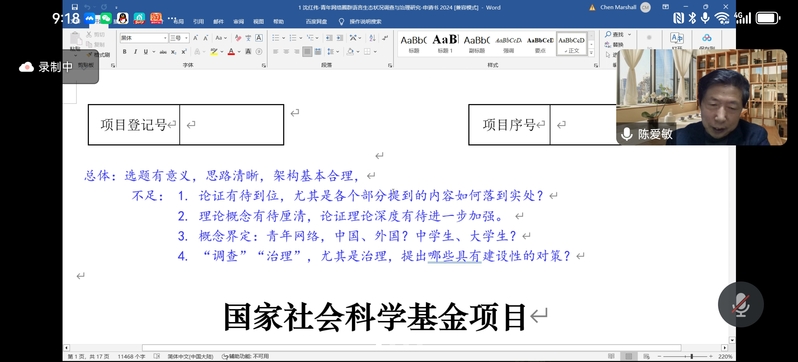Click the red font color swatch
This screenshot has width=798, height=362.
click(x=231, y=52)
